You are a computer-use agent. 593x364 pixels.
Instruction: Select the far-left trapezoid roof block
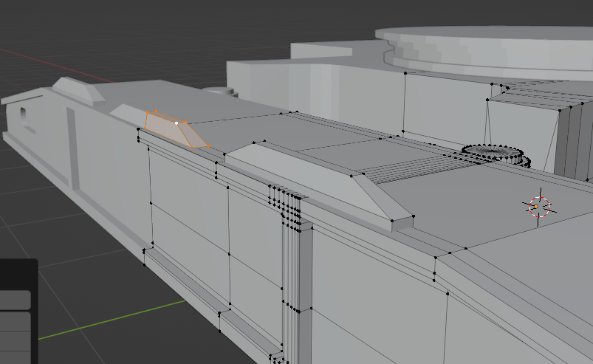(x=79, y=90)
